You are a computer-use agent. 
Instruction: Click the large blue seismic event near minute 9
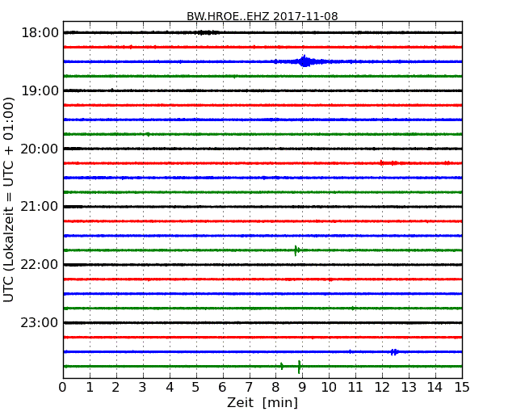click(304, 61)
